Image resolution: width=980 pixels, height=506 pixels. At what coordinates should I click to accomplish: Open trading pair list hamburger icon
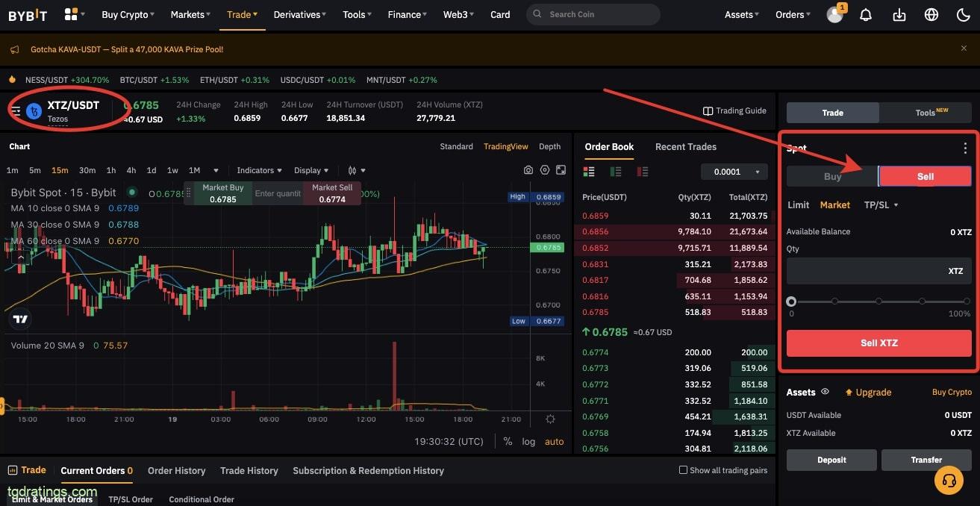coord(16,111)
